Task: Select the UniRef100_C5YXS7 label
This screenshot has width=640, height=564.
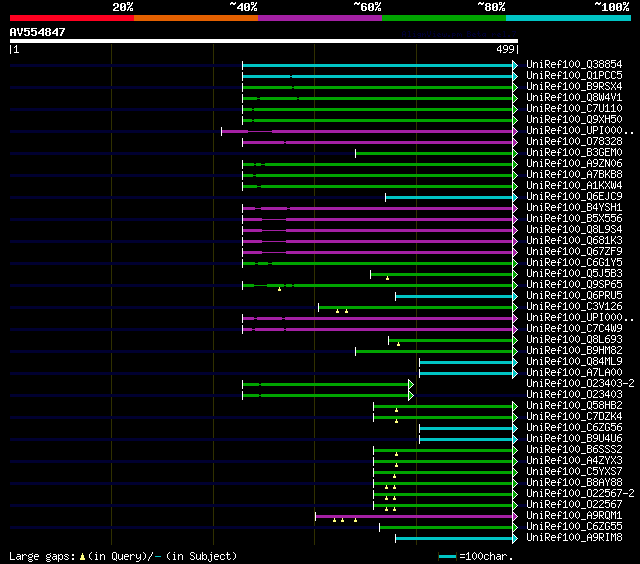Action: [574, 472]
